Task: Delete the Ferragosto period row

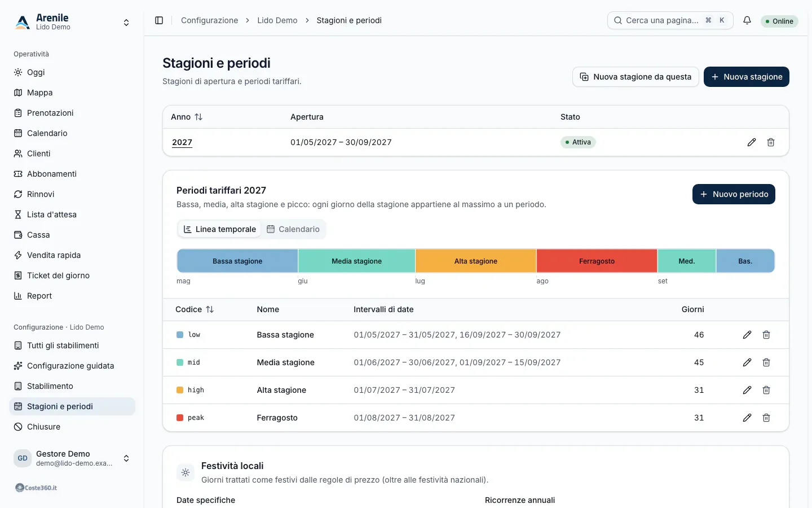Action: pos(766,418)
